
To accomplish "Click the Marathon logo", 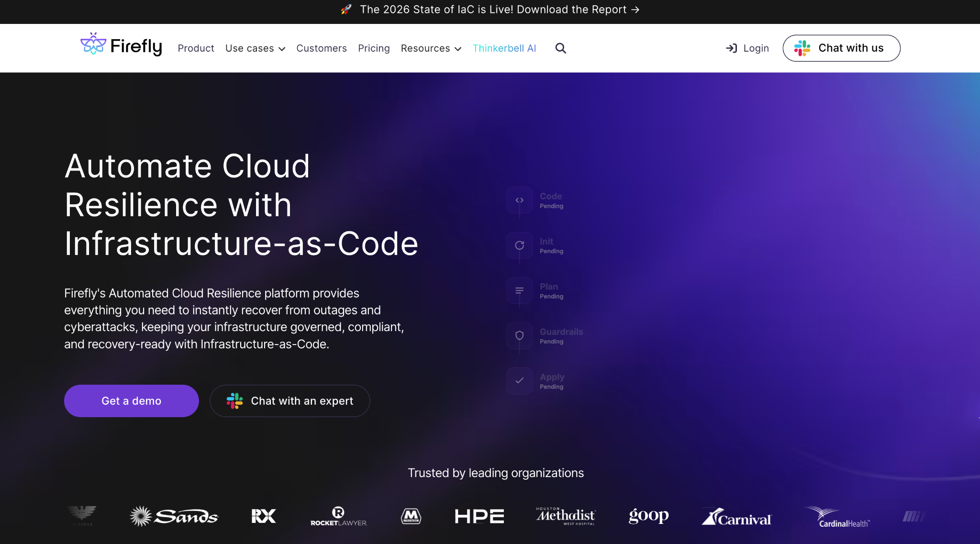I will (411, 516).
